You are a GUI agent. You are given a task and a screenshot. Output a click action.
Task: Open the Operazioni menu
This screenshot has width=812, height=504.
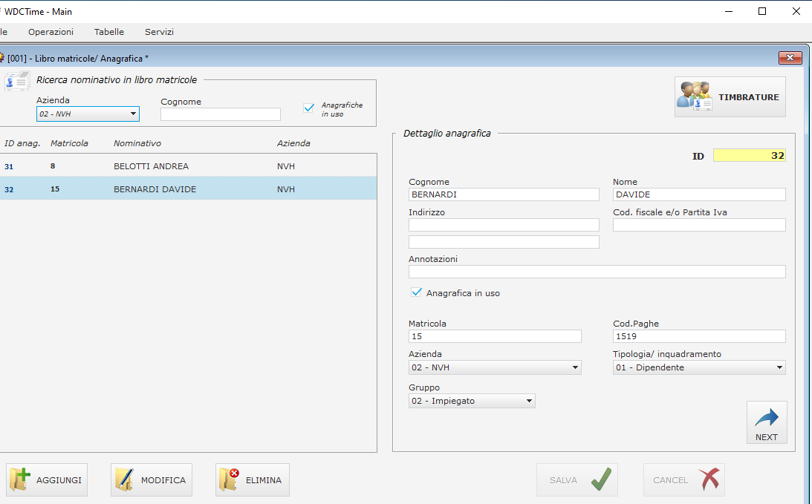coord(51,32)
